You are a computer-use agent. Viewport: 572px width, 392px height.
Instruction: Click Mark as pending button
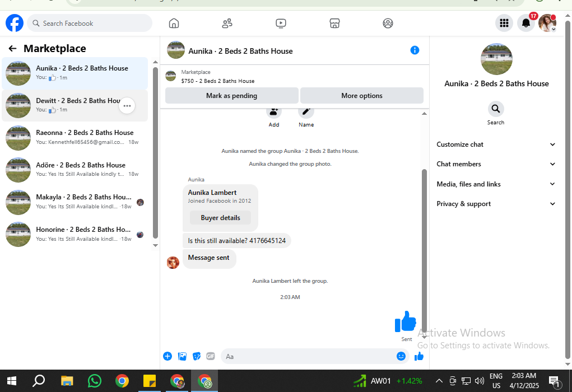pos(231,96)
